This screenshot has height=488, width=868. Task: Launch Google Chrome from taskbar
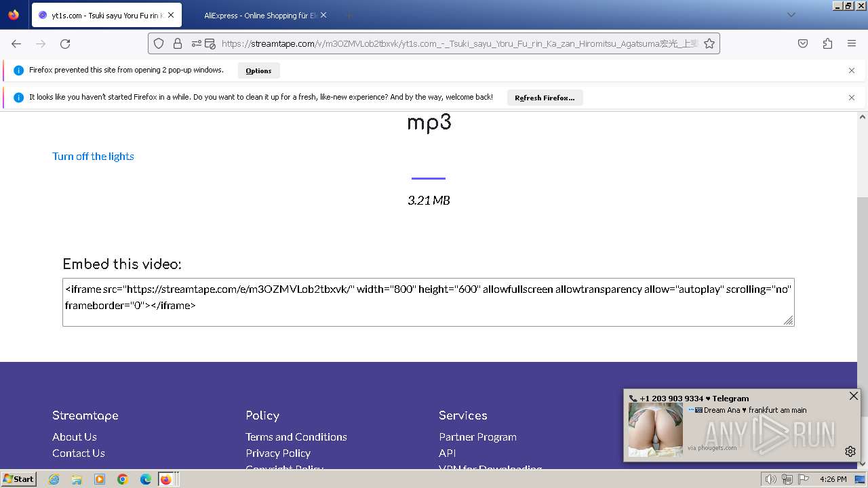(123, 479)
